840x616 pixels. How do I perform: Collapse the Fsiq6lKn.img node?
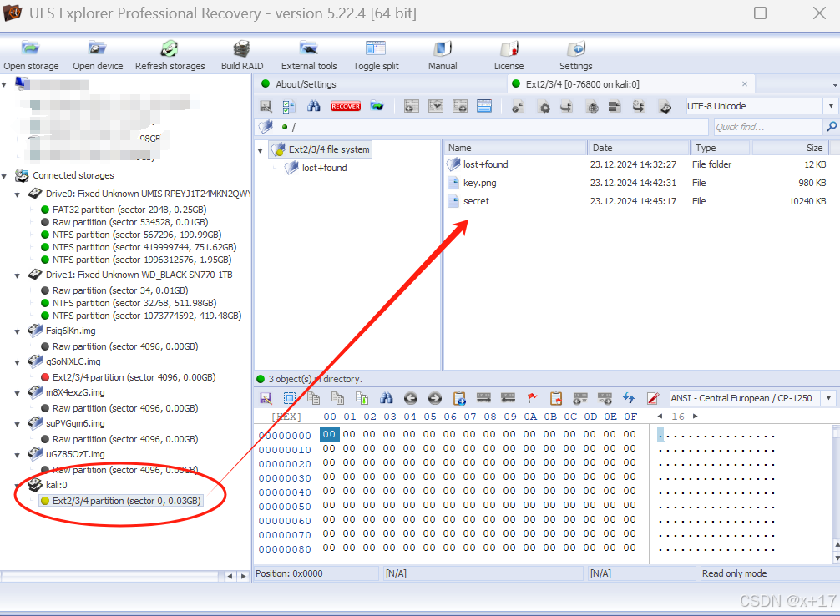(x=18, y=331)
